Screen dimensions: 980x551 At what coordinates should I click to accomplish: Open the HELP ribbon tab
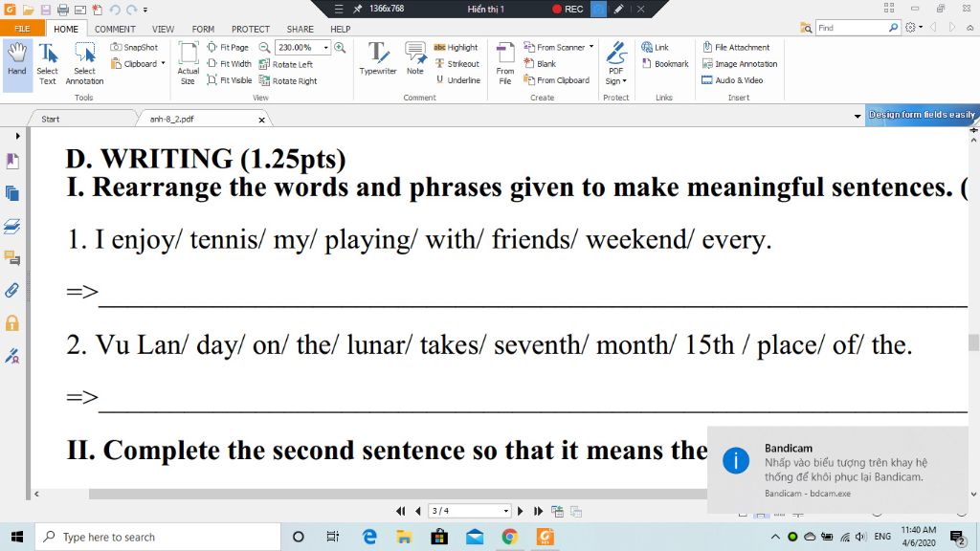341,29
